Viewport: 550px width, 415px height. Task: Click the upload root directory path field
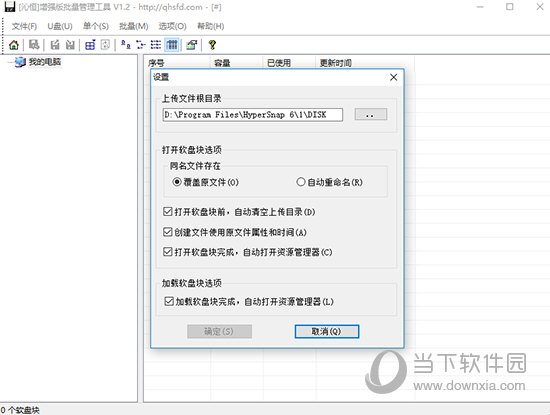tap(253, 115)
